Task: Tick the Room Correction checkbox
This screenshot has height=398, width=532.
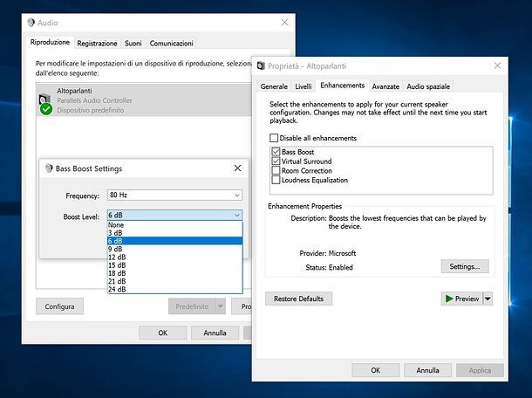Action: tap(276, 170)
